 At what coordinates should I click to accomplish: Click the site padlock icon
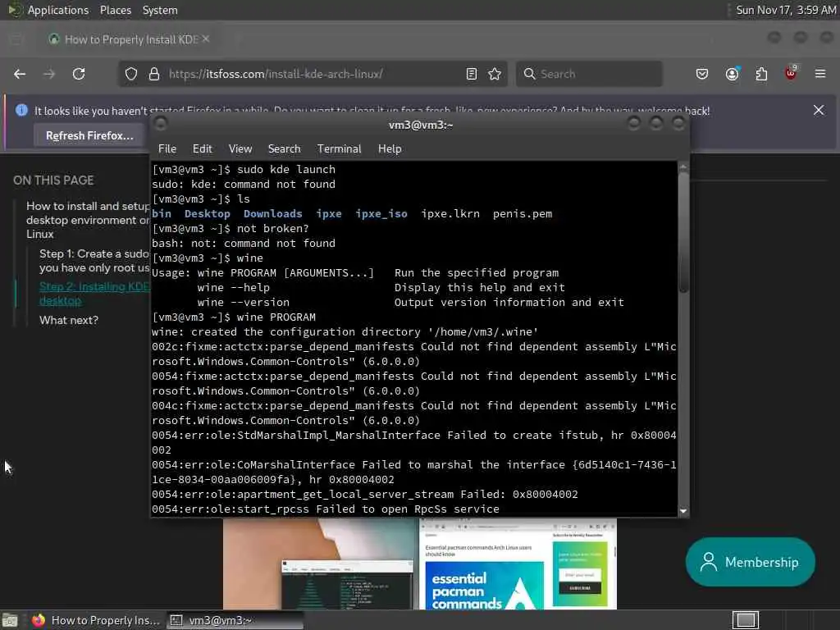pyautogui.click(x=154, y=74)
